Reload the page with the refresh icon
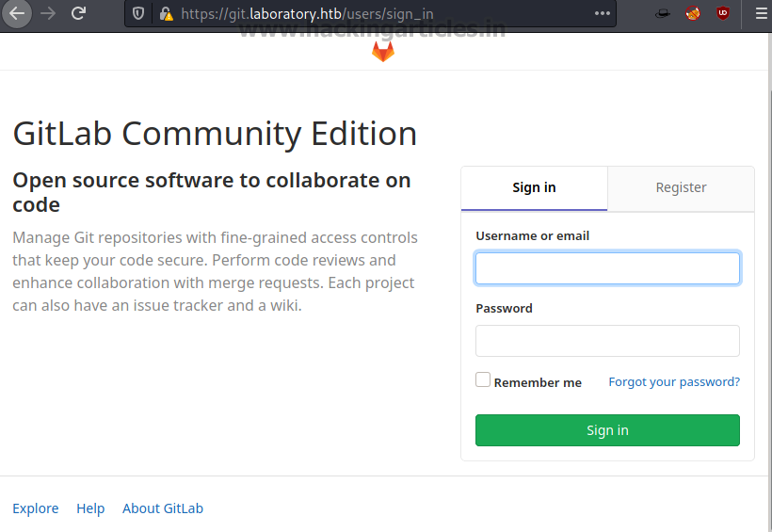 pos(79,13)
